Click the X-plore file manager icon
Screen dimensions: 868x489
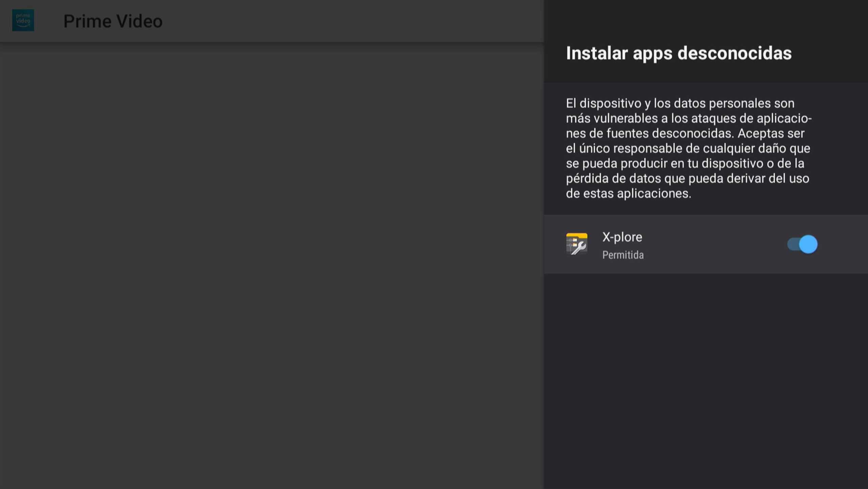[577, 244]
